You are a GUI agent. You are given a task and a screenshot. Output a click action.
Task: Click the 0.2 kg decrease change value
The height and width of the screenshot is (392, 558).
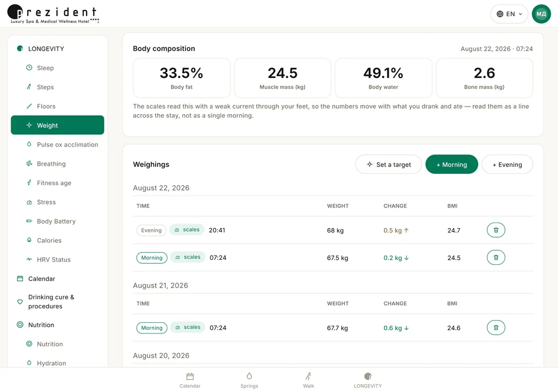[x=396, y=258]
